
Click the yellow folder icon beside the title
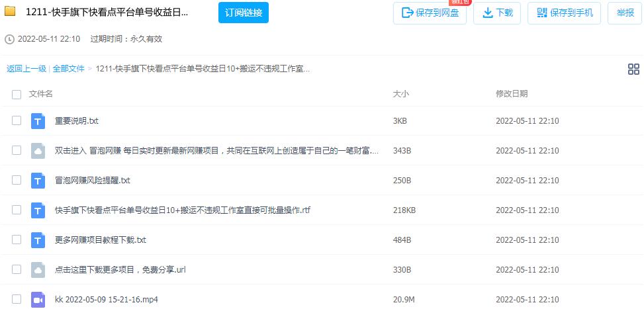(11, 12)
